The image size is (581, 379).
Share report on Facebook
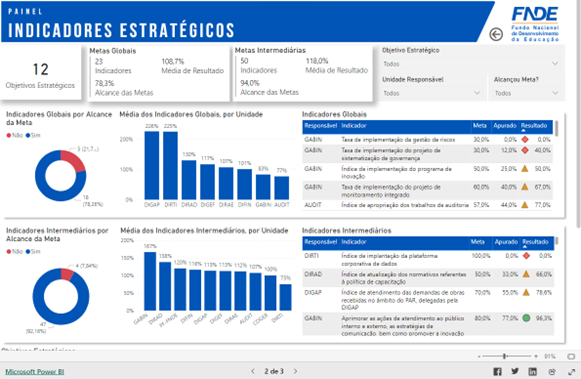[x=497, y=371]
